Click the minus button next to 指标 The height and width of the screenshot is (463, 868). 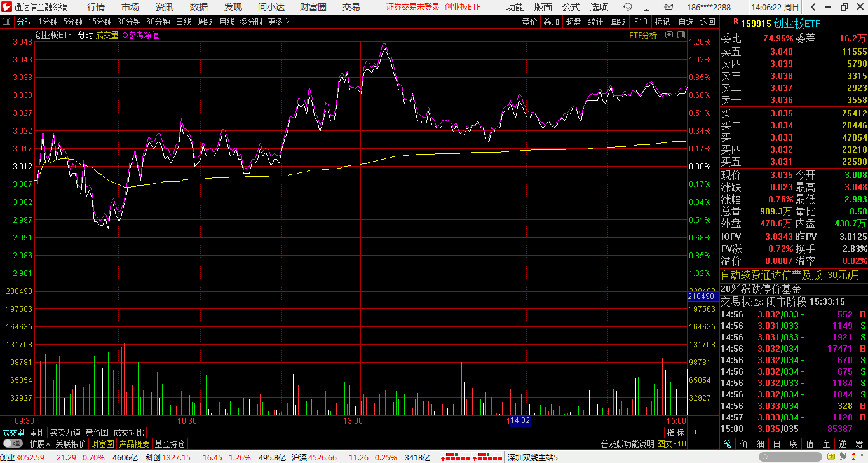tap(710, 432)
